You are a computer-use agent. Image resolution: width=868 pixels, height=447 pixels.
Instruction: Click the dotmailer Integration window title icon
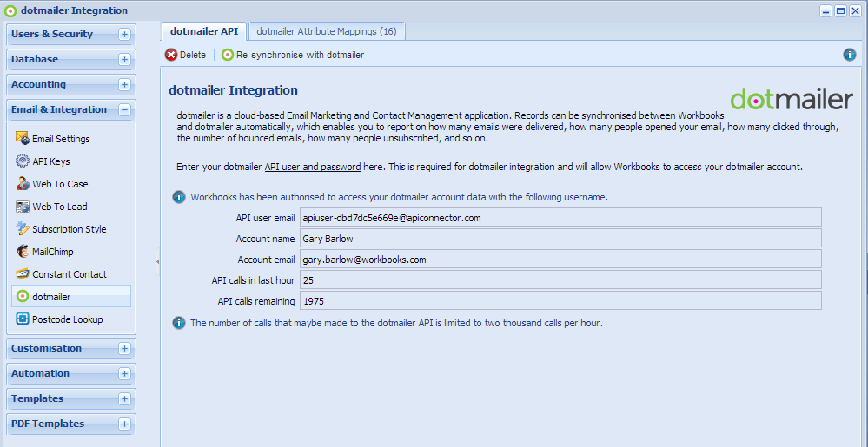click(x=10, y=10)
